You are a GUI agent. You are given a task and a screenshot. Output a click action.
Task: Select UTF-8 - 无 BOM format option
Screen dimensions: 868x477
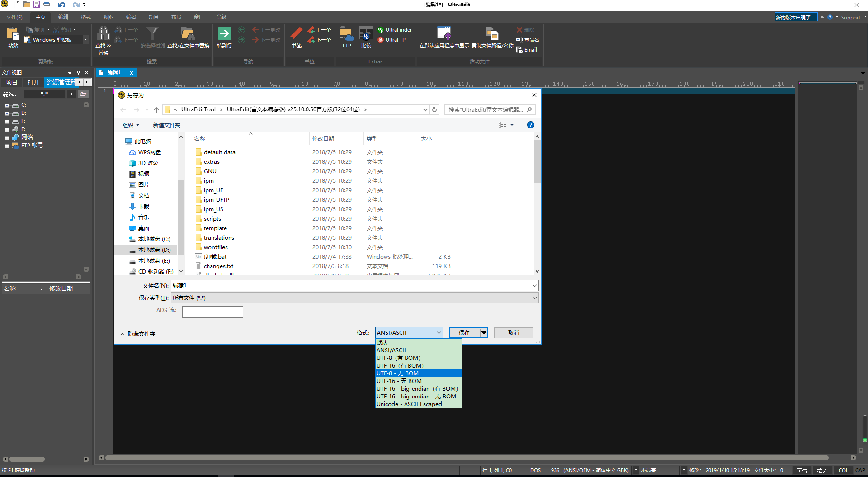pos(419,373)
